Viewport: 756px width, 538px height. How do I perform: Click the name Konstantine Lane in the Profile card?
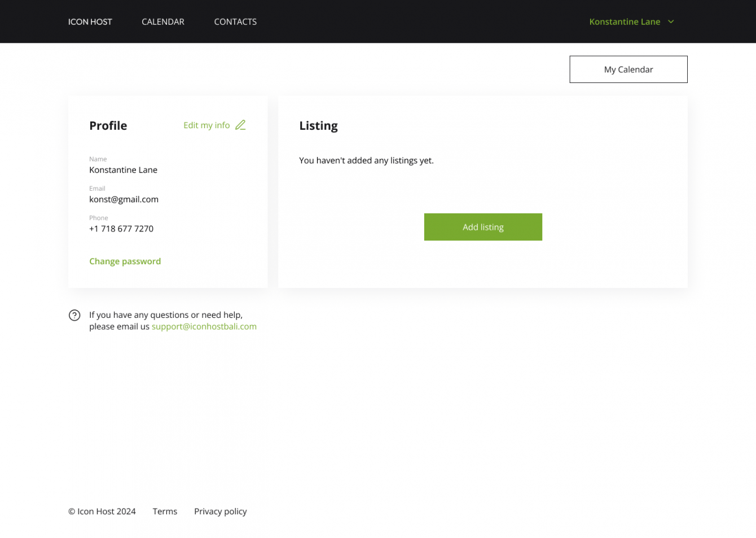(123, 170)
